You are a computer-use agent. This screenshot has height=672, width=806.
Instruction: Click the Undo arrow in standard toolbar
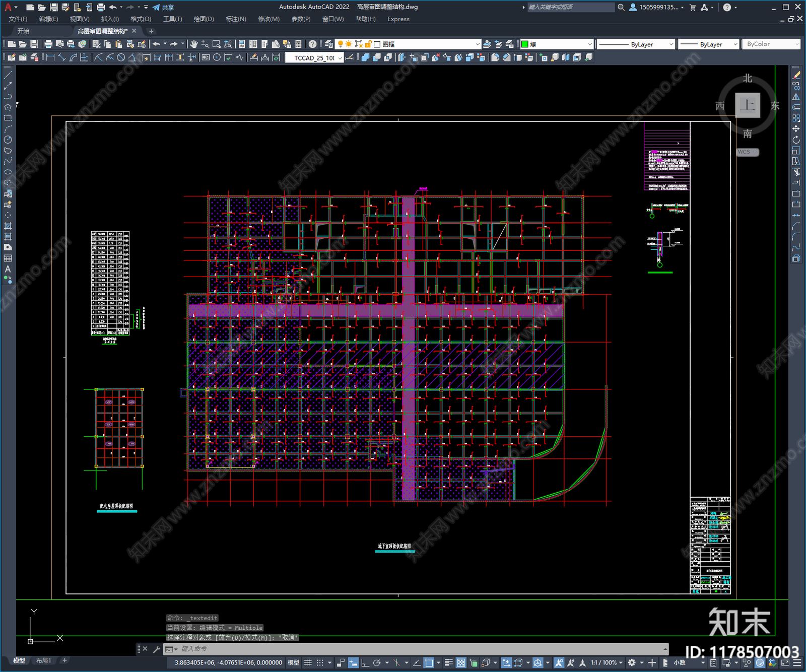tap(157, 44)
